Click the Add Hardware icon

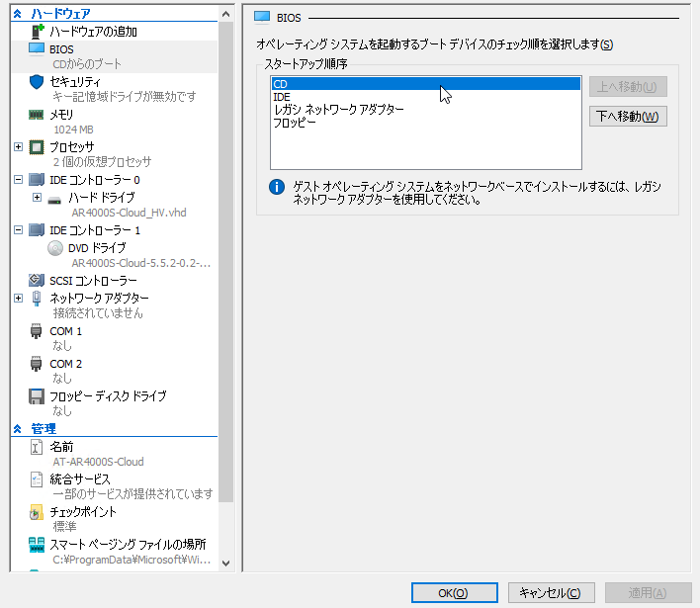pos(37,32)
